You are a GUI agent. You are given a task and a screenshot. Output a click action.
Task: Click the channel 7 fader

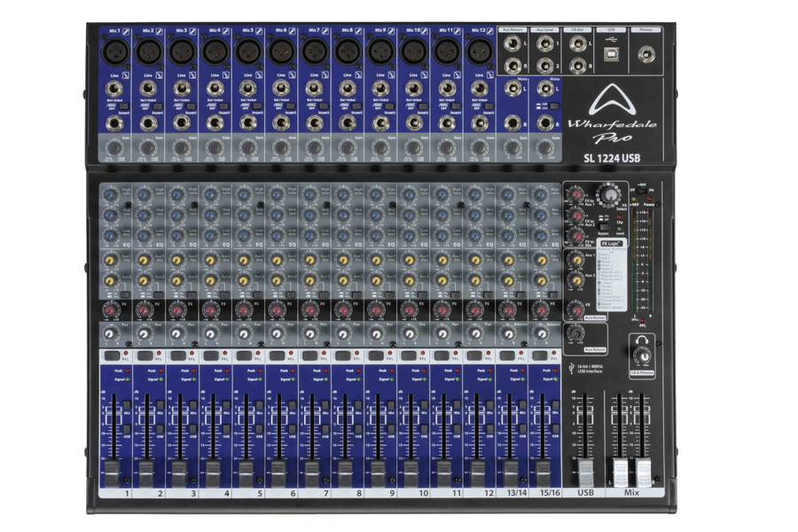[311, 474]
